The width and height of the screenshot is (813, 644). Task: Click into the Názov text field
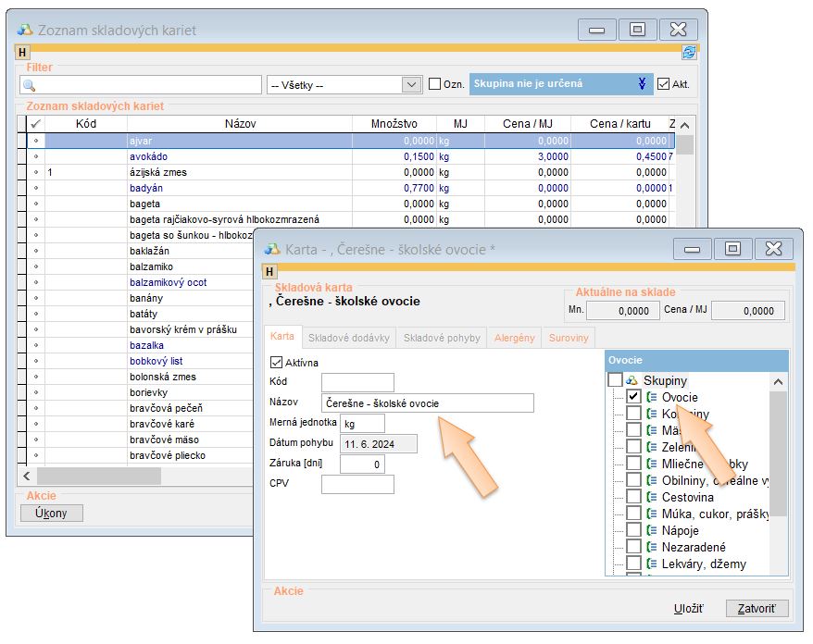[x=427, y=402]
